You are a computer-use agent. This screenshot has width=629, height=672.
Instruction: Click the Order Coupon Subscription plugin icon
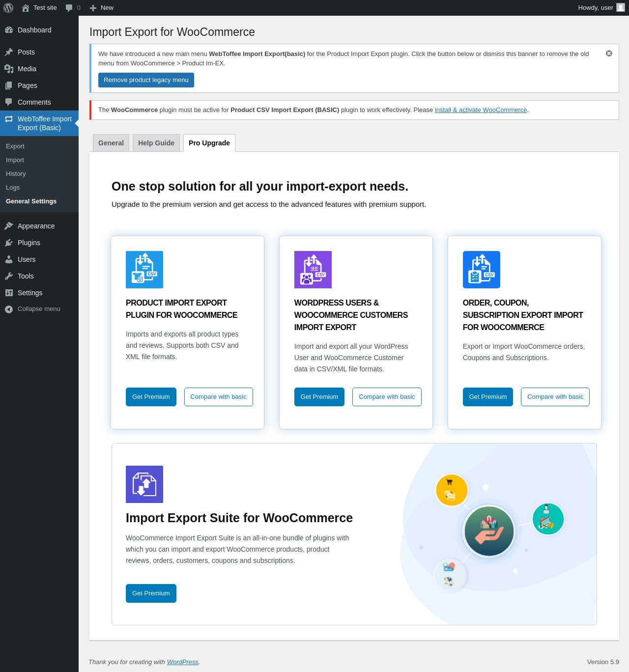point(482,270)
